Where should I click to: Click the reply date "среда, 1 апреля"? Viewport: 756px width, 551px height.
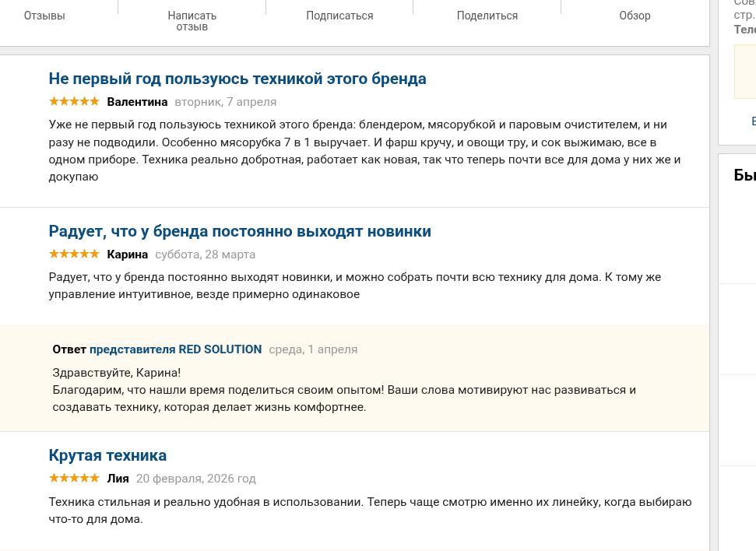pos(313,349)
